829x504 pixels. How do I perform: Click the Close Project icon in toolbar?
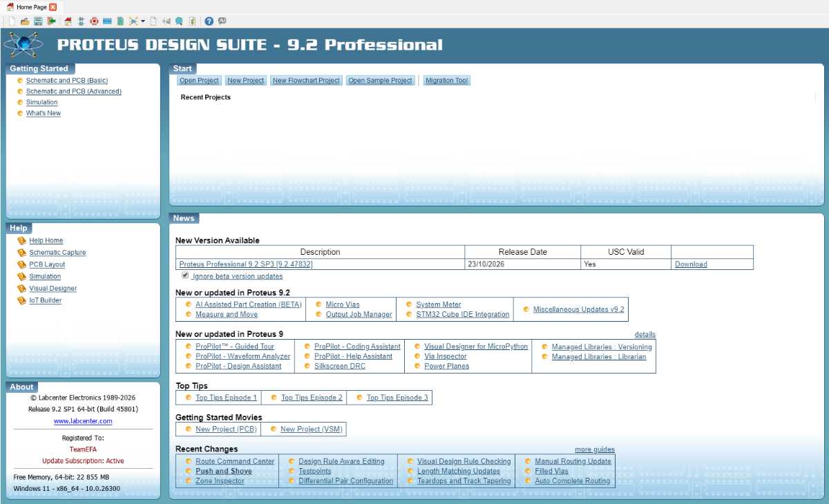51,21
